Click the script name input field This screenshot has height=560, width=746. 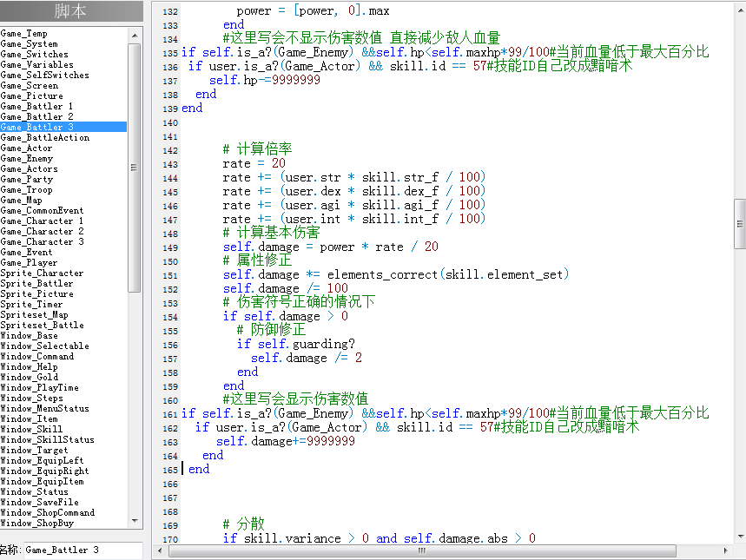pos(83,550)
